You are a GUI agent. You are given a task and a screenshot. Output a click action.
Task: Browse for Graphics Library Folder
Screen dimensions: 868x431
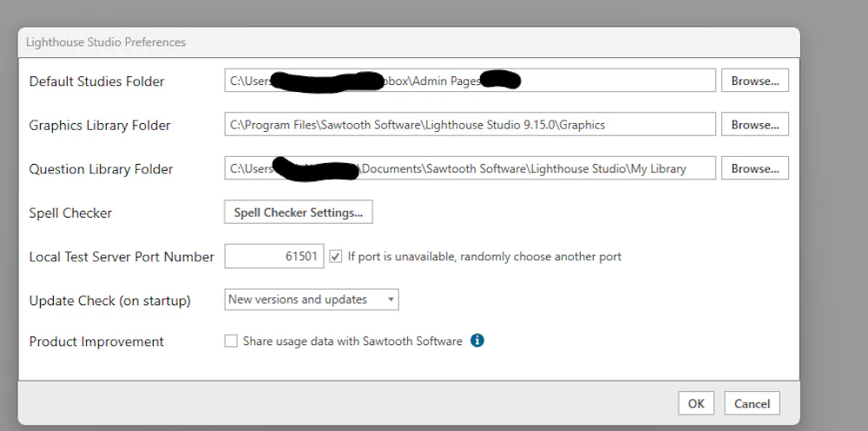755,125
